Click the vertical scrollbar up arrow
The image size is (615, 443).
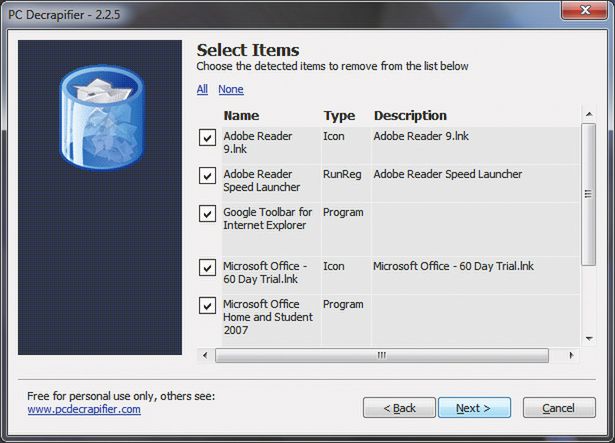tap(589, 114)
